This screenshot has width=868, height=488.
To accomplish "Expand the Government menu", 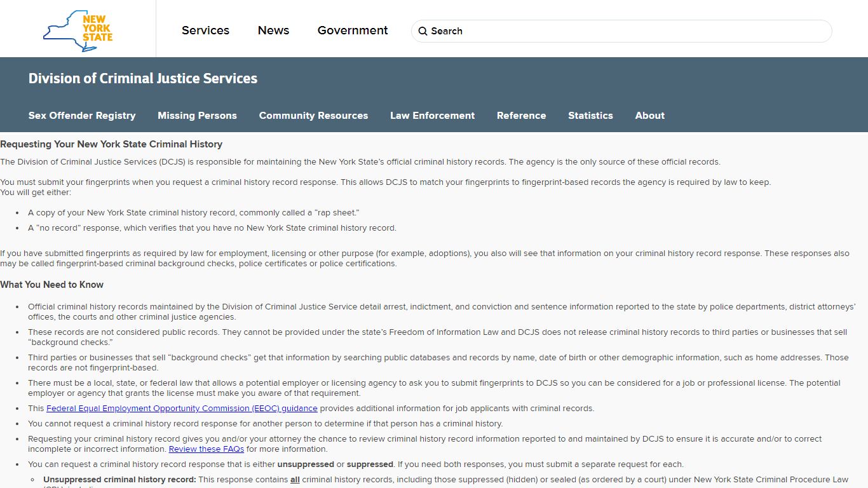I will (353, 30).
